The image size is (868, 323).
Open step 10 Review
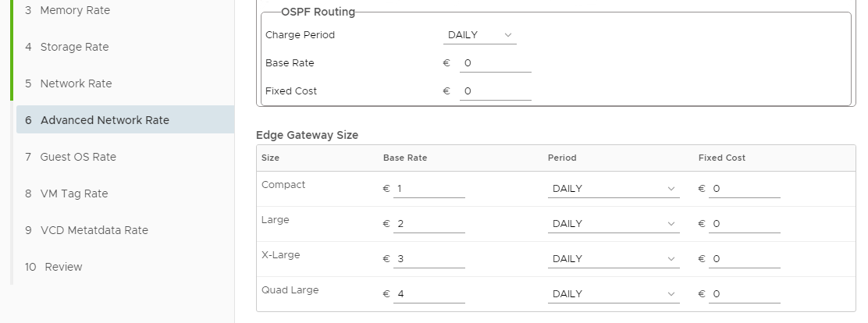point(63,267)
